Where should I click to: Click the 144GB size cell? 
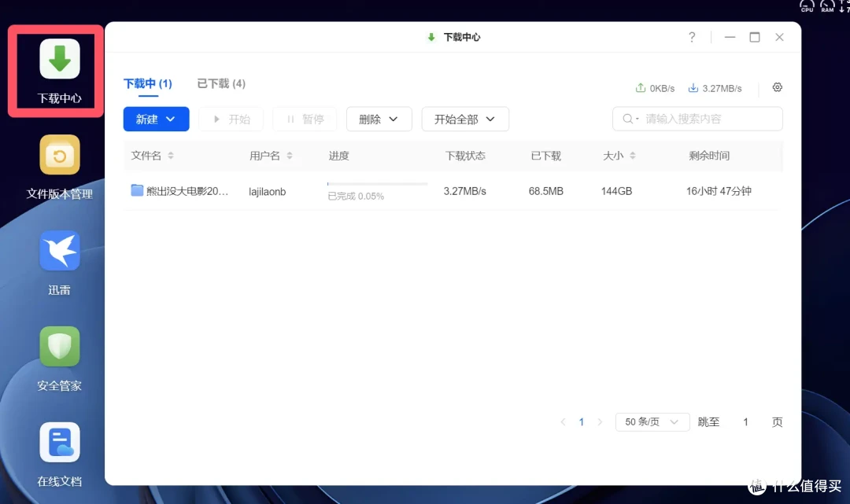616,191
